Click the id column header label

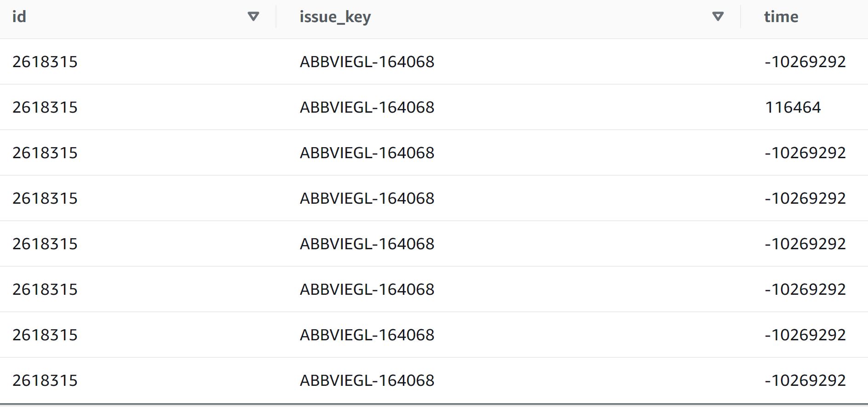coord(19,17)
